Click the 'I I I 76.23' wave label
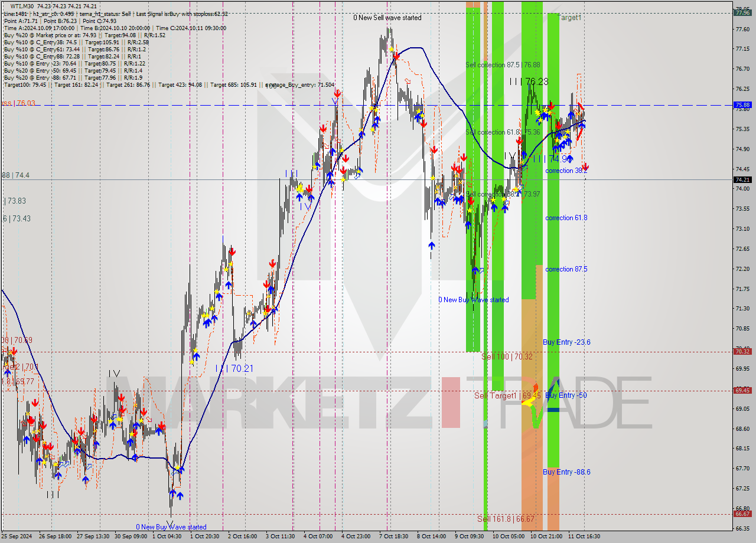The width and height of the screenshot is (756, 543). pyautogui.click(x=529, y=82)
